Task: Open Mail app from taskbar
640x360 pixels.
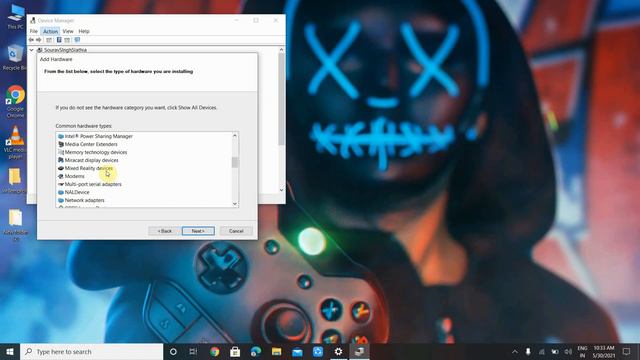Action: (x=297, y=351)
